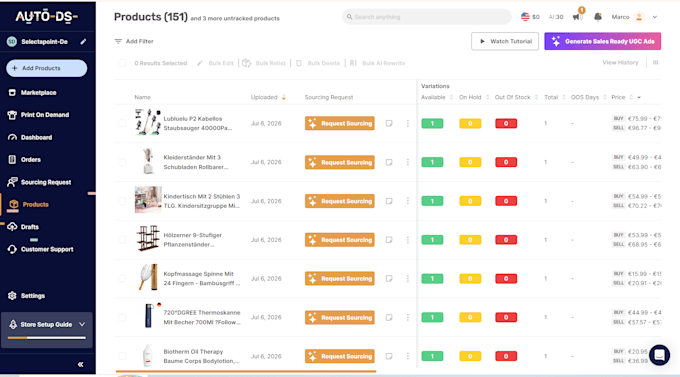680x377 pixels.
Task: Open the note icon for the Hölzerner Pflanzenständer row
Action: tap(389, 239)
